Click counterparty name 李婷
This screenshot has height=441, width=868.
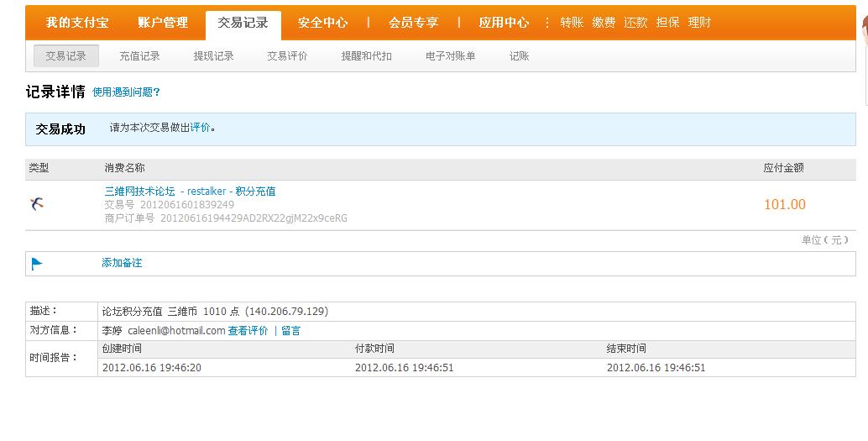[x=112, y=331]
